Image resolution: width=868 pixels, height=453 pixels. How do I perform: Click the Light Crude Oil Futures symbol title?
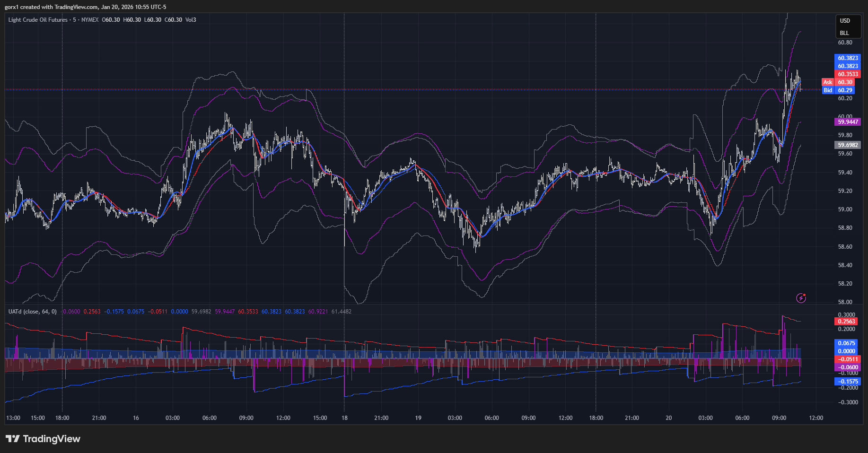(x=38, y=20)
